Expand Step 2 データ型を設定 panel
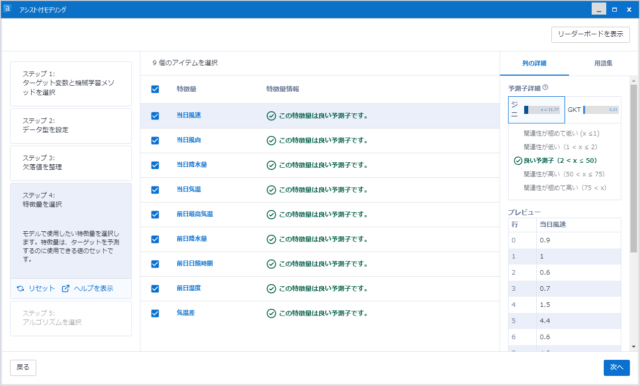The height and width of the screenshot is (386, 640). click(71, 126)
